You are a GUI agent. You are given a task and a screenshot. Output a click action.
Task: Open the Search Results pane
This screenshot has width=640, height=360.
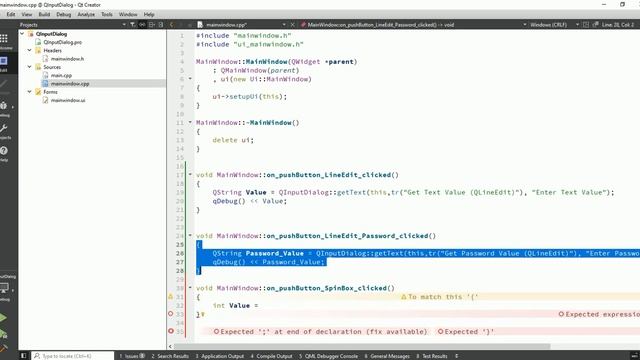[x=170, y=356]
